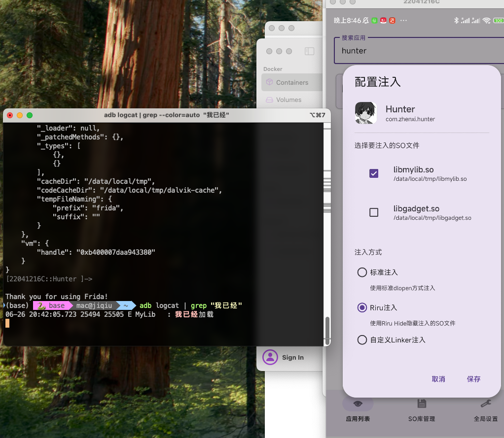Choose the 自定义Linker注入 radio option

point(362,340)
